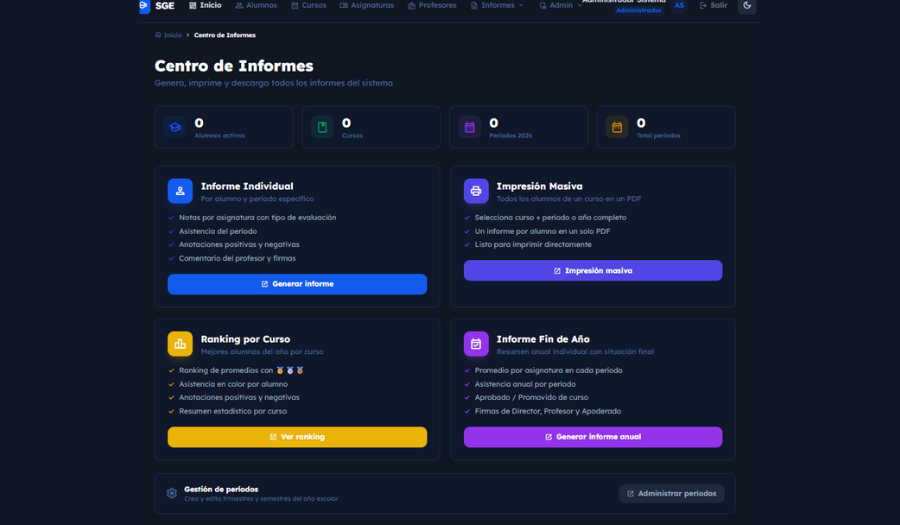This screenshot has height=525, width=900.
Task: Click 'Firmas de Director, Profesor y Apoderado'
Action: [x=548, y=411]
